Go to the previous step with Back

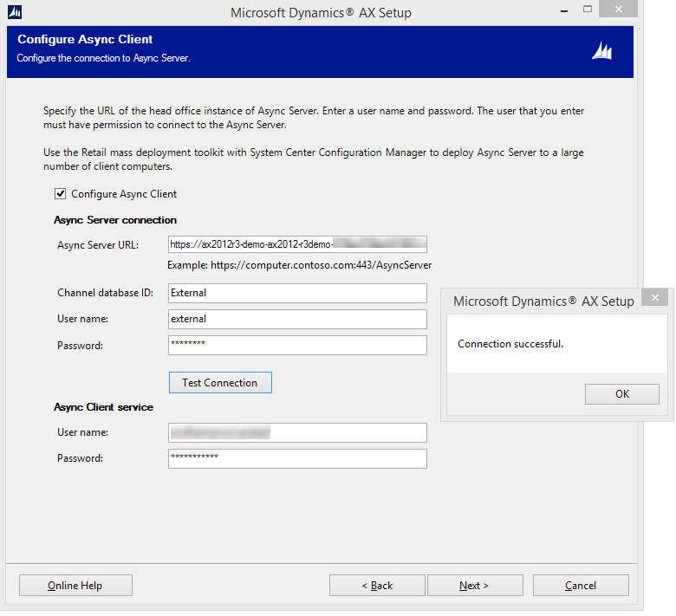point(377,586)
